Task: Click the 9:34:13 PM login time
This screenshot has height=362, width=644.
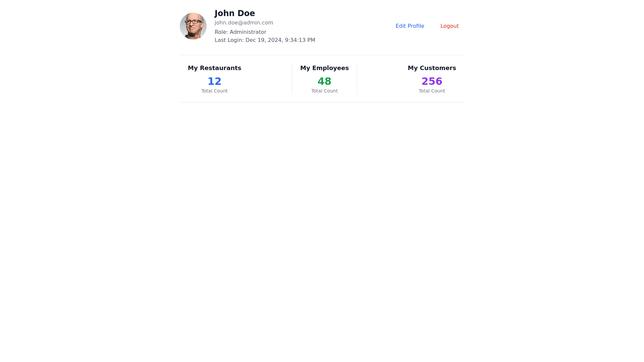Action: pos(300,40)
